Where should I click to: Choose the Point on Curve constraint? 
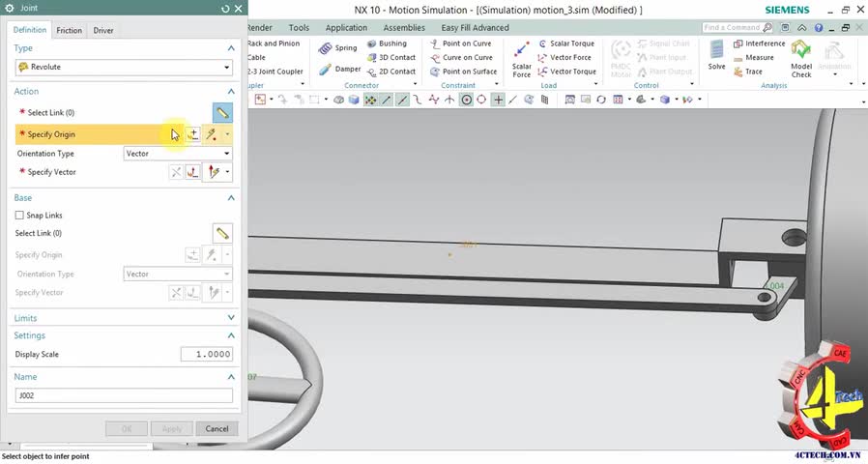coord(460,43)
